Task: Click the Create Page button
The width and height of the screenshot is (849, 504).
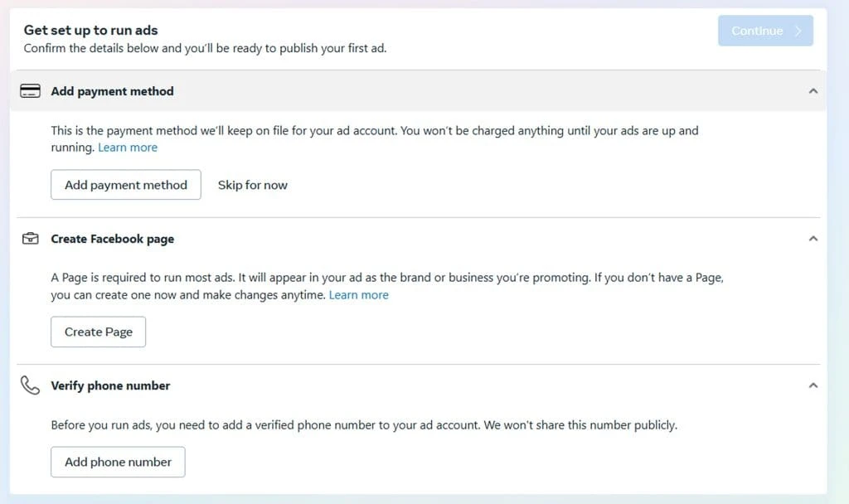Action: point(98,332)
